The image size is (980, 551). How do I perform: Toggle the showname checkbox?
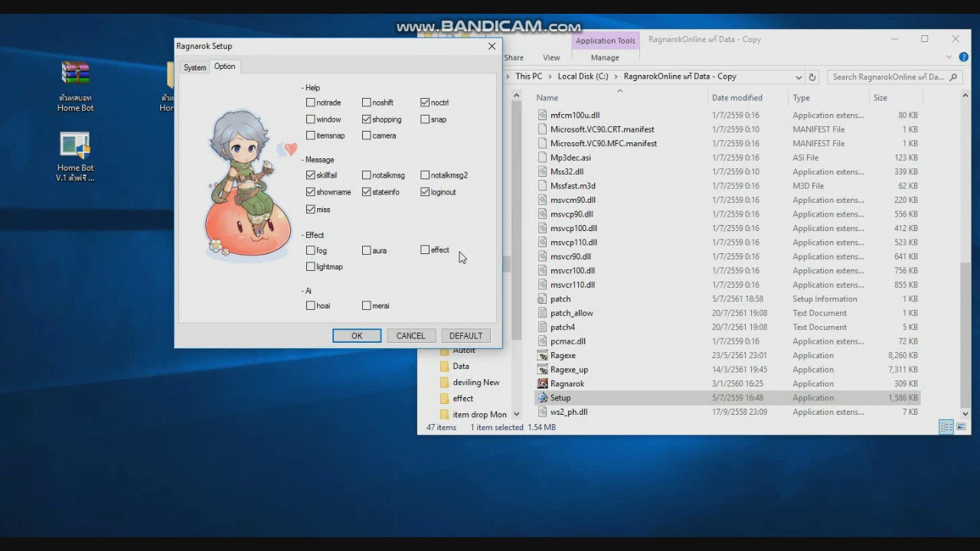[310, 192]
